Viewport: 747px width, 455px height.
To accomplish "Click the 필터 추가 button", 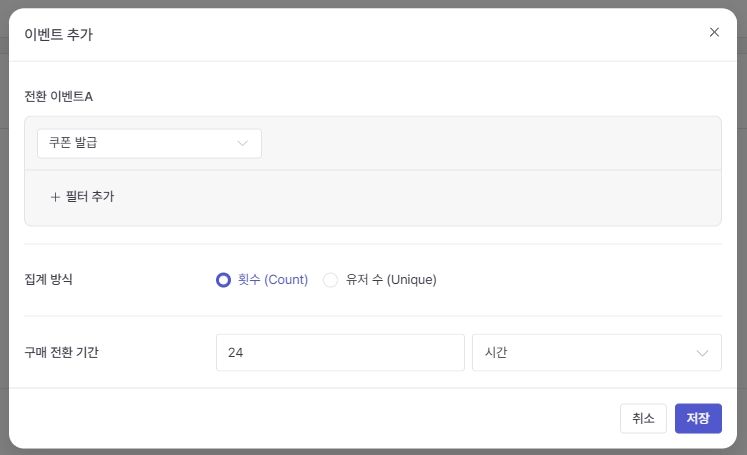I will (x=82, y=197).
